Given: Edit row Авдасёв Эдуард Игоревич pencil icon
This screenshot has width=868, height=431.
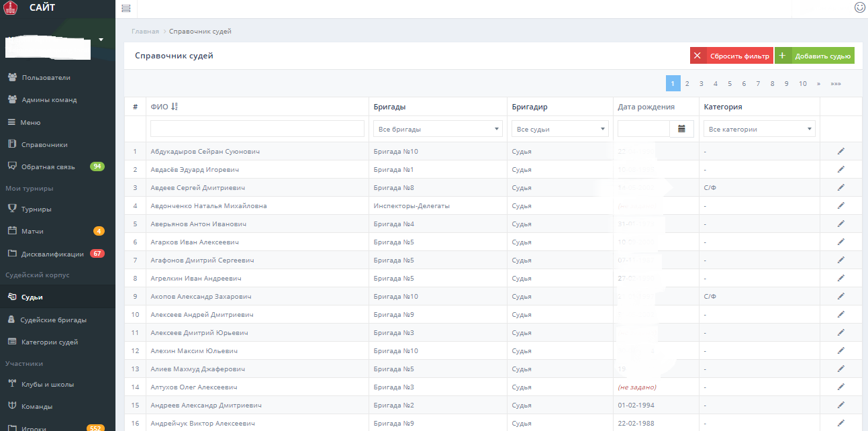Looking at the screenshot, I should tap(841, 169).
